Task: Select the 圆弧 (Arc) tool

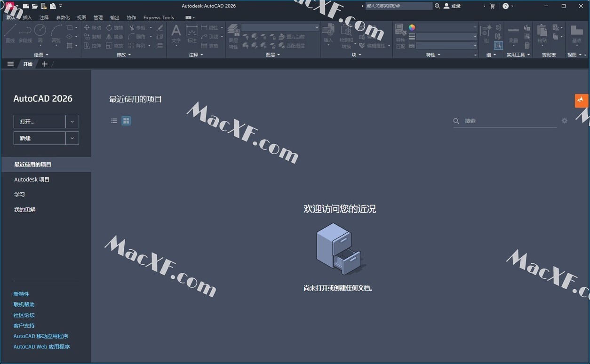Action: (56, 33)
